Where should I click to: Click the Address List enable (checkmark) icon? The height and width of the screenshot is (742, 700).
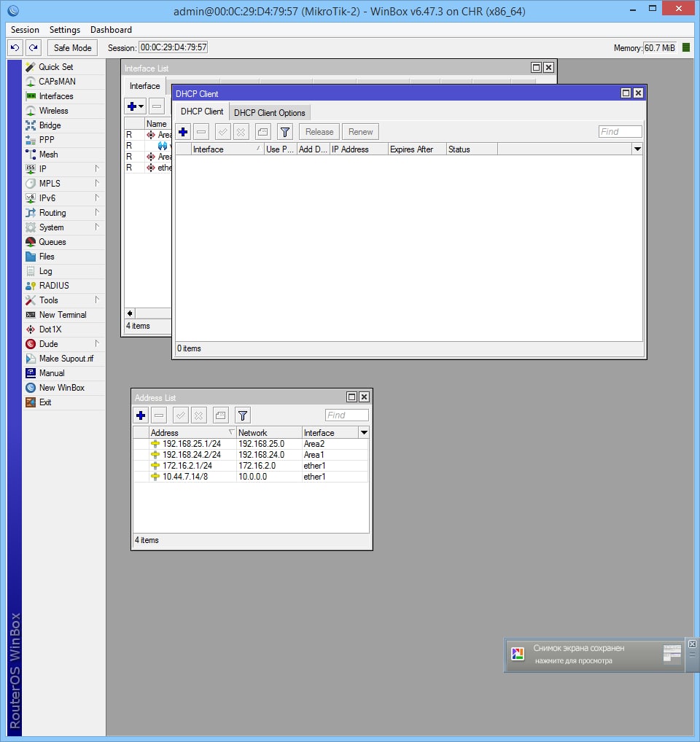[x=180, y=415]
